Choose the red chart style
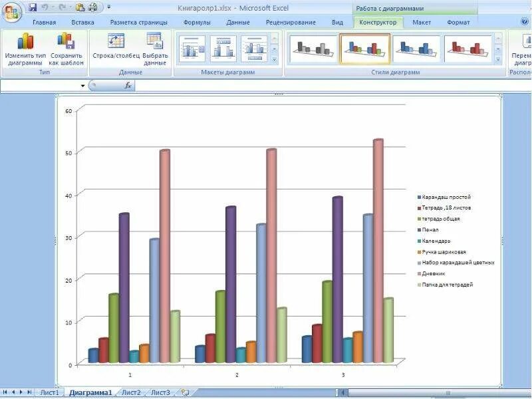Screen dimensions: 532x399 click(468, 49)
